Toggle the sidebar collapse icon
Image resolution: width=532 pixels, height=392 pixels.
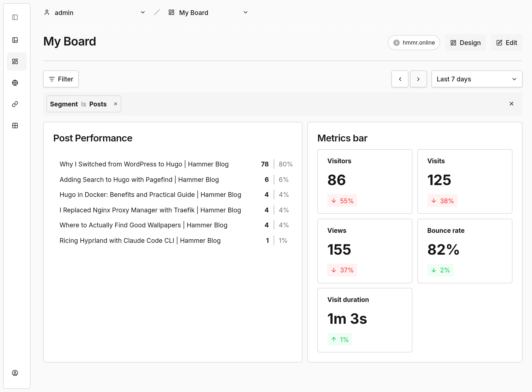pyautogui.click(x=15, y=17)
